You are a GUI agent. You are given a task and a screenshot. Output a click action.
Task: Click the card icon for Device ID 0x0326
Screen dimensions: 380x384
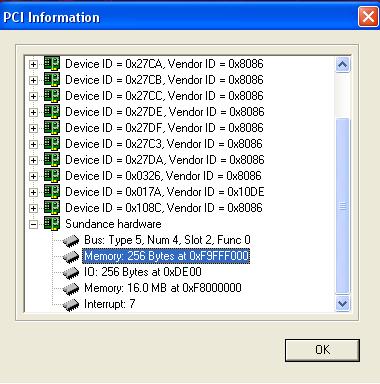coord(52,175)
